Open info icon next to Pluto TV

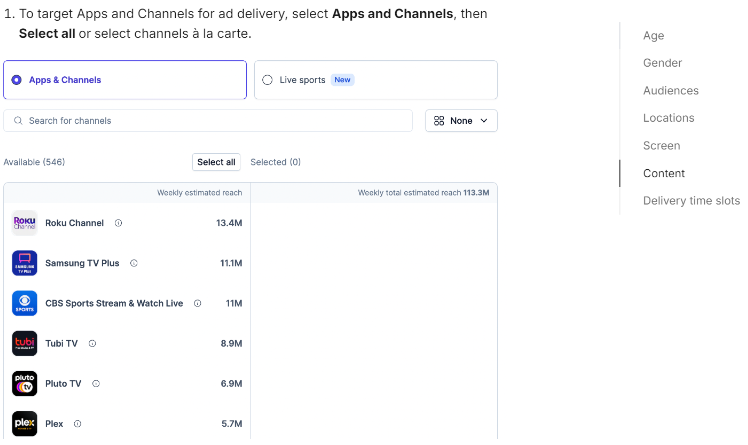(x=96, y=383)
